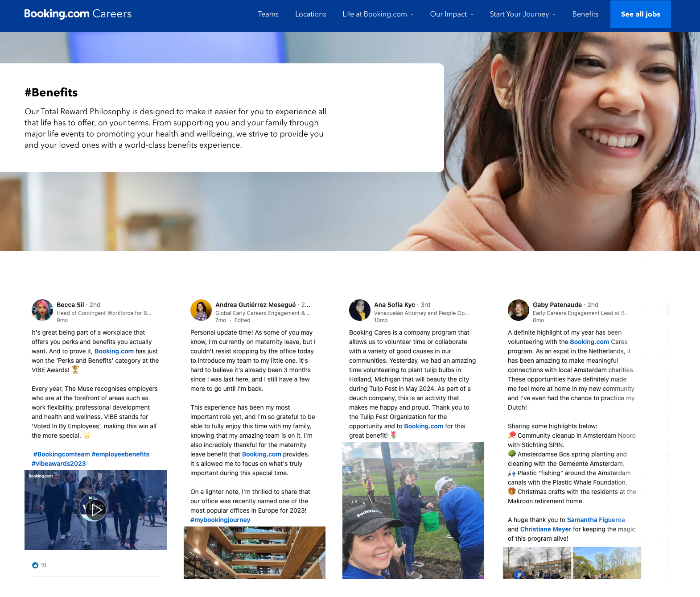The width and height of the screenshot is (700, 597).
Task: Go to the Teams page
Action: point(268,14)
